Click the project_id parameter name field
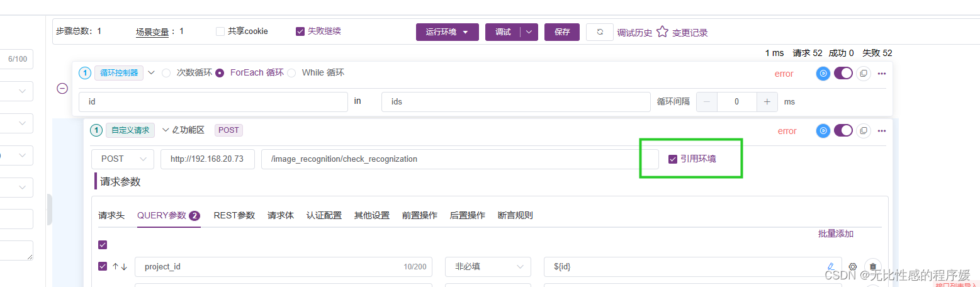The image size is (980, 287). 283,267
